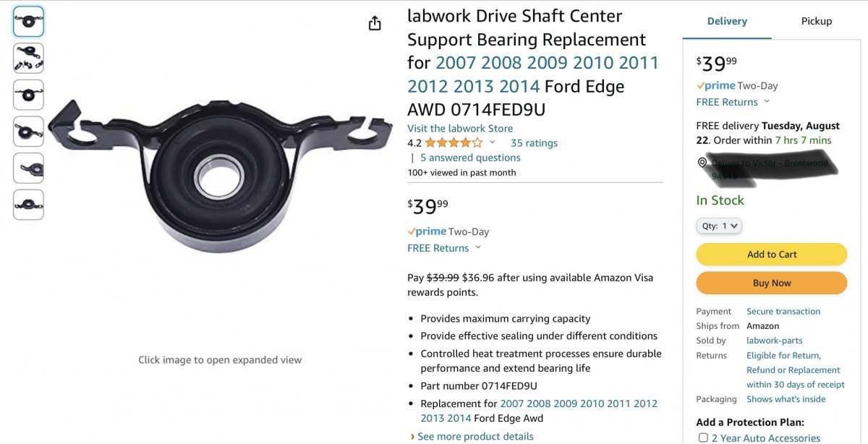Visit the labwork Store link

point(460,129)
